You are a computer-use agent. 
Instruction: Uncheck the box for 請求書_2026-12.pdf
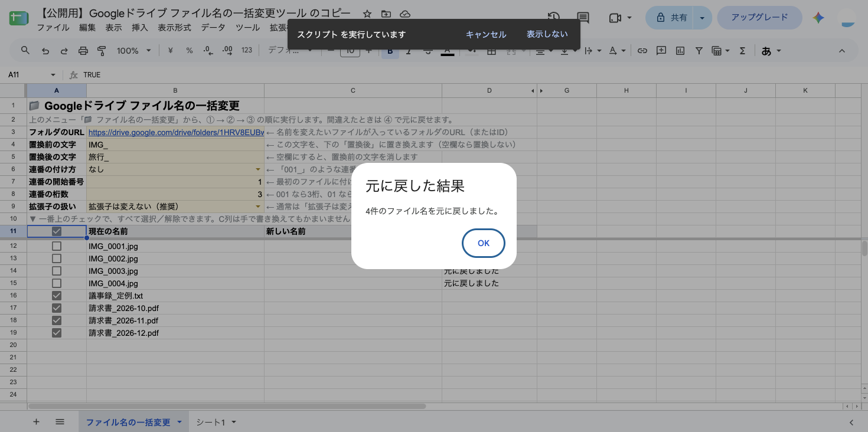[57, 333]
